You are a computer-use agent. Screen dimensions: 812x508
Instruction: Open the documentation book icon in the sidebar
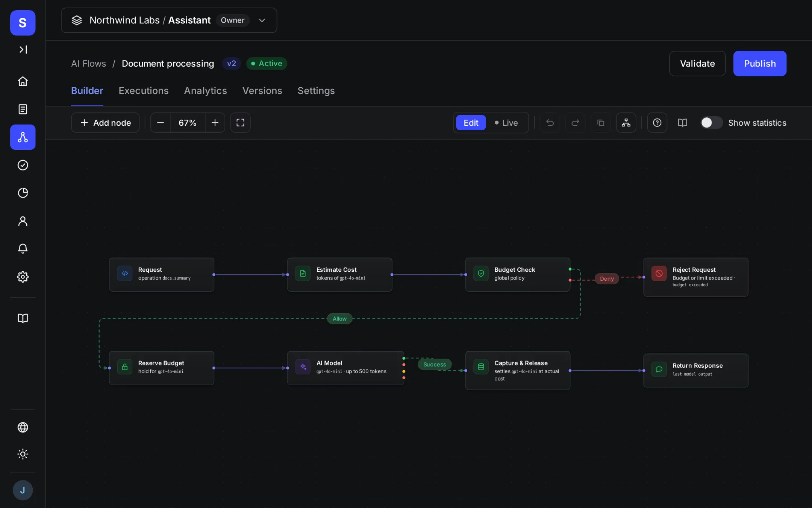(23, 318)
